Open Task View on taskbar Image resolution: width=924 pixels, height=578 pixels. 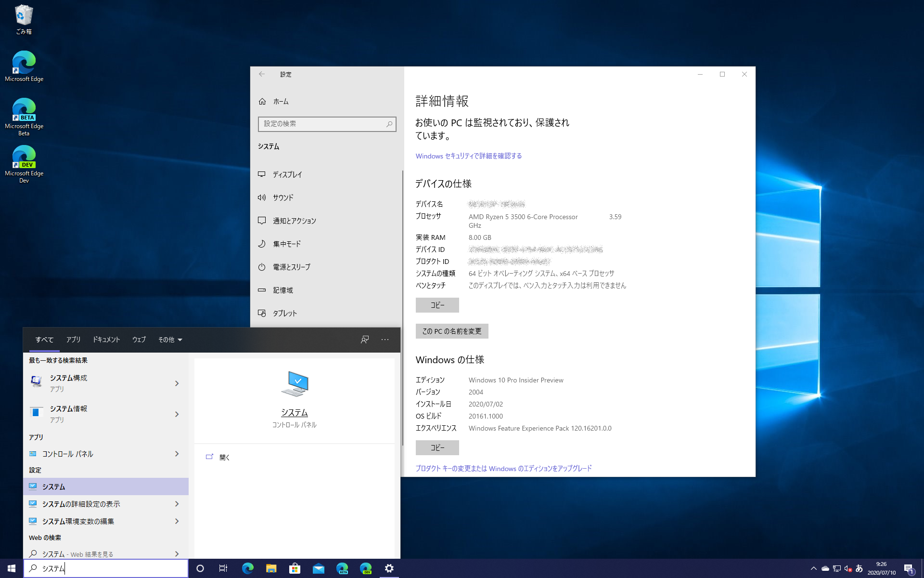coord(223,568)
